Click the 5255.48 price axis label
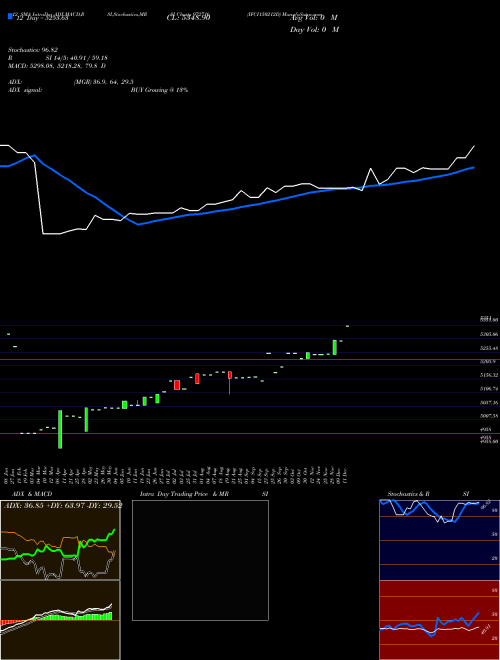Screen dimensions: 500x660 489,348
